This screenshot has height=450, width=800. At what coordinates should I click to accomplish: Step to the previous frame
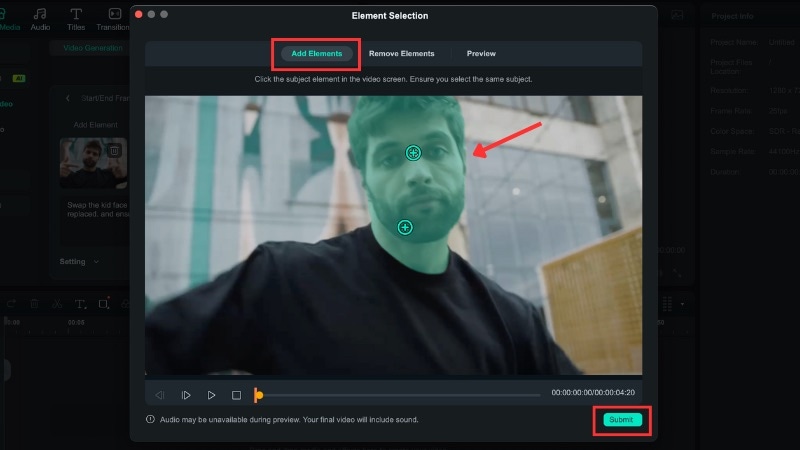[160, 395]
